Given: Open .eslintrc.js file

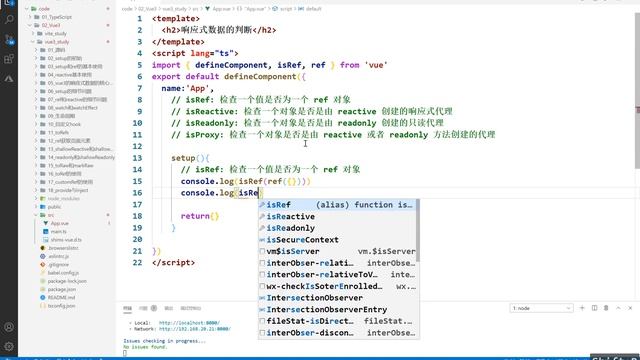Looking at the screenshot, I should [x=58, y=256].
